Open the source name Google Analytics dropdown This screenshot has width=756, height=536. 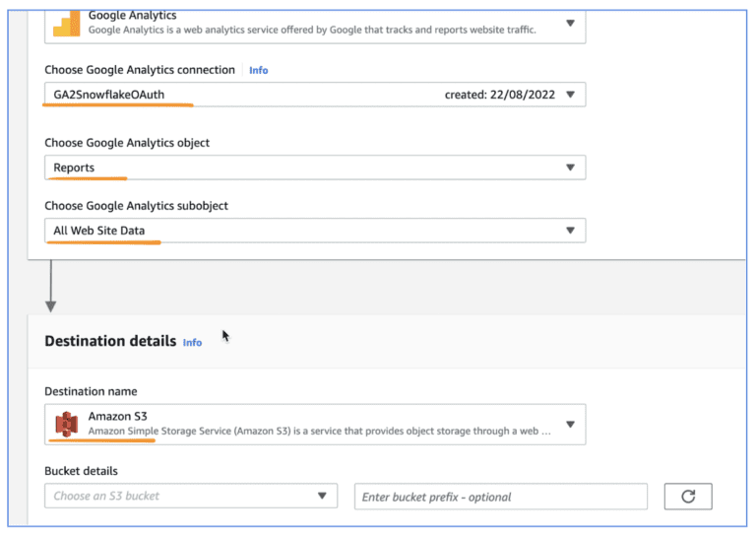(315, 26)
